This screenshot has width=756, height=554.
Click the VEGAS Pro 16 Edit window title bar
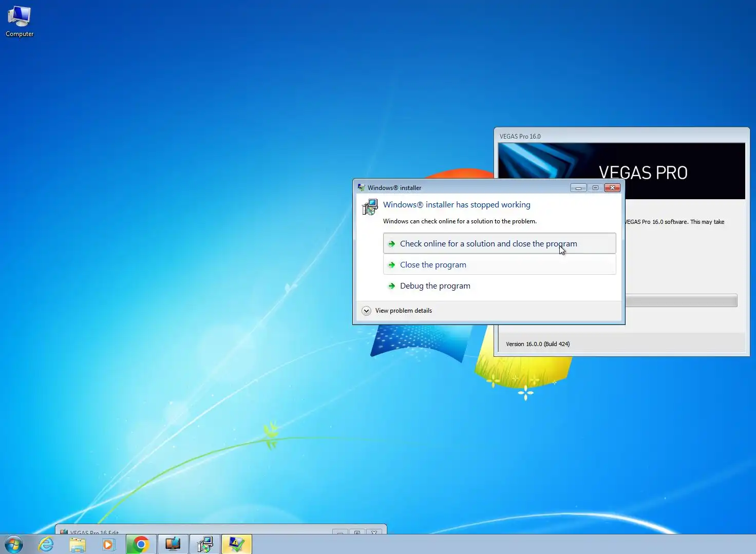coord(221,531)
